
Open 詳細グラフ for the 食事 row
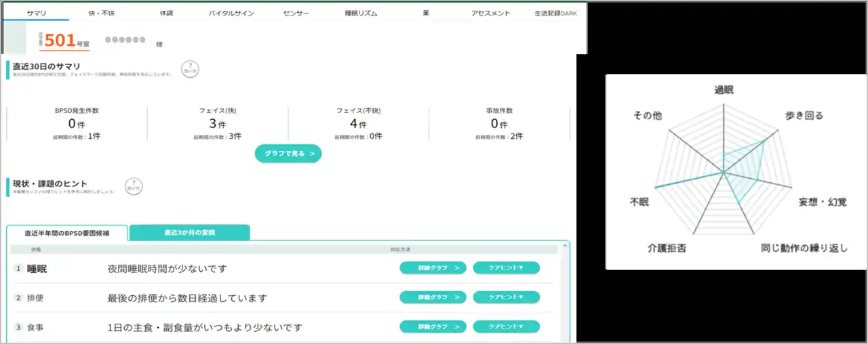coord(433,326)
